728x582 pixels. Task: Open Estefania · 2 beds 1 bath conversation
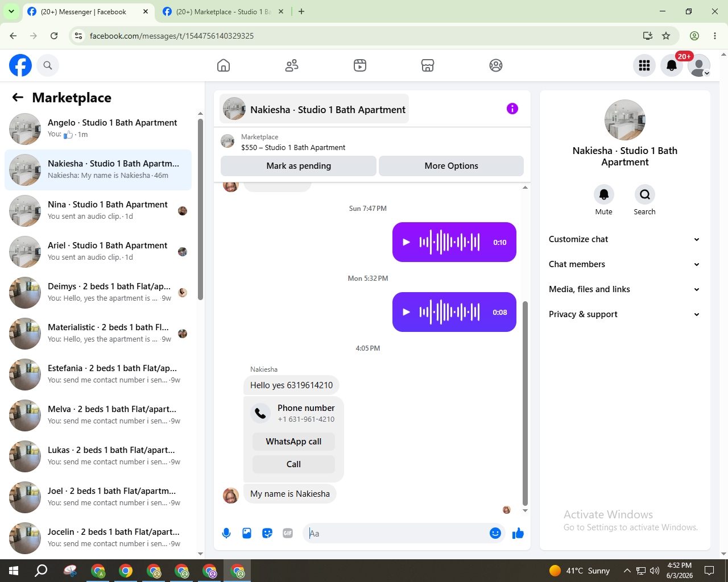98,375
